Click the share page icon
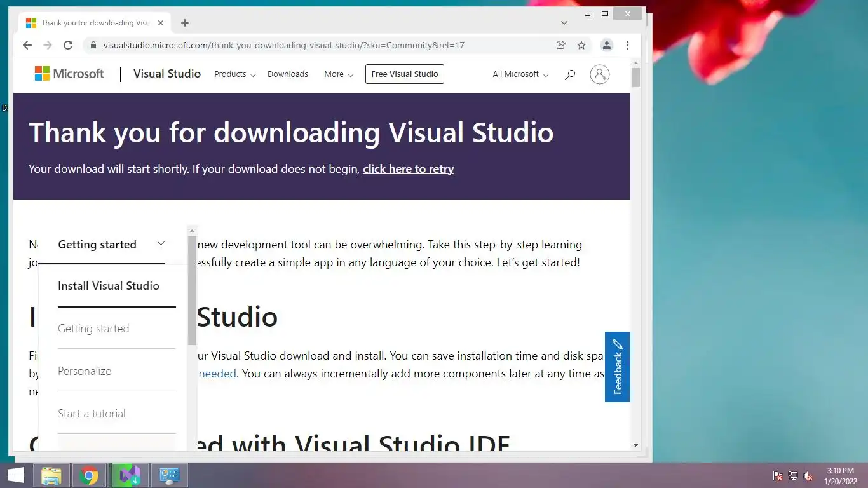The width and height of the screenshot is (868, 488). tap(560, 45)
